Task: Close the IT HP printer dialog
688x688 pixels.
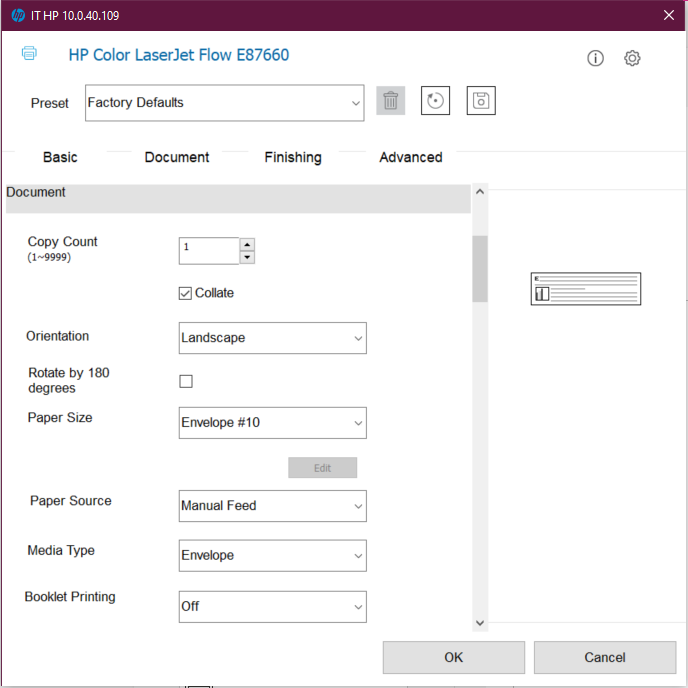Action: coord(669,15)
